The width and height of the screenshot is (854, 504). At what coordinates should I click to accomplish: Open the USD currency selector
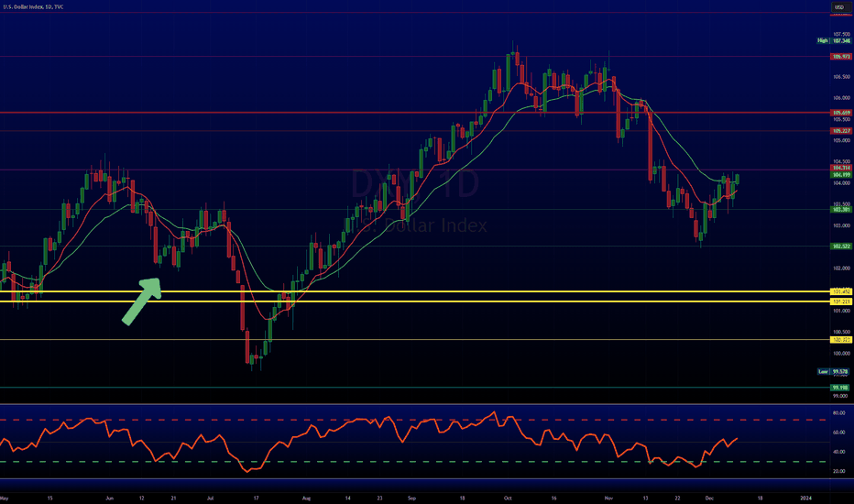(x=839, y=7)
